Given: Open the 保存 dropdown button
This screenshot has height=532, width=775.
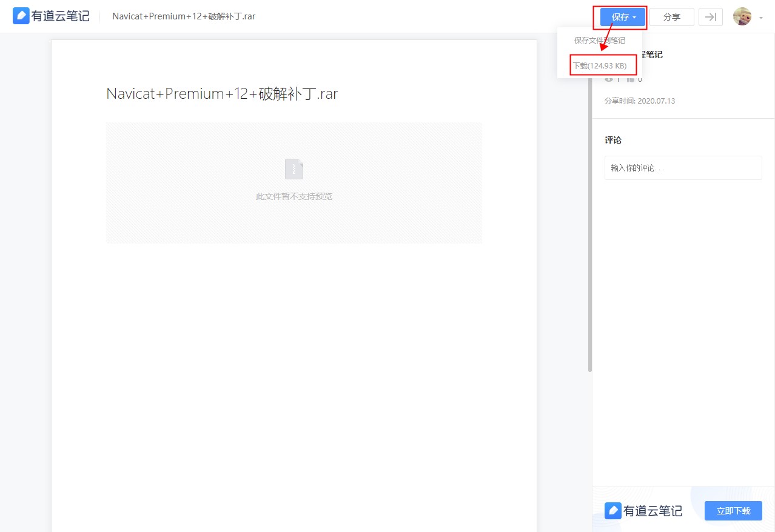Looking at the screenshot, I should point(623,17).
